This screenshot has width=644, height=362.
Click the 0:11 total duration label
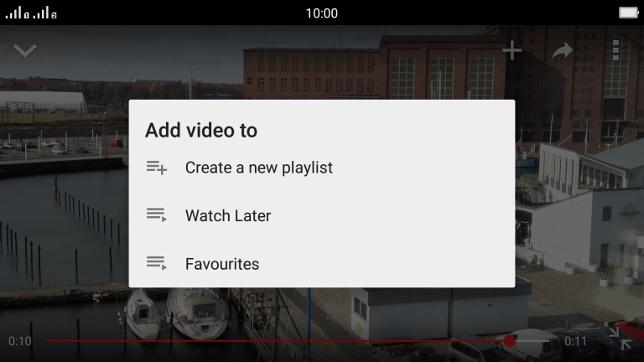(x=575, y=341)
